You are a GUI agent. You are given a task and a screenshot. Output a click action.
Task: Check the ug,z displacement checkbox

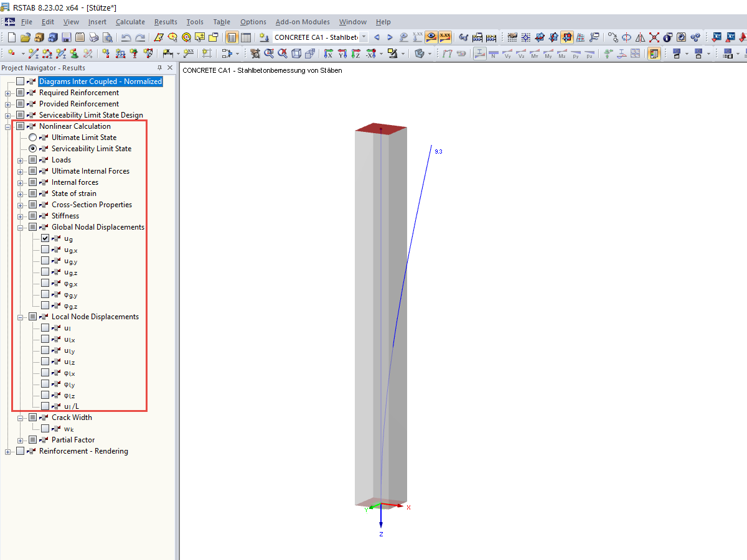coord(45,272)
